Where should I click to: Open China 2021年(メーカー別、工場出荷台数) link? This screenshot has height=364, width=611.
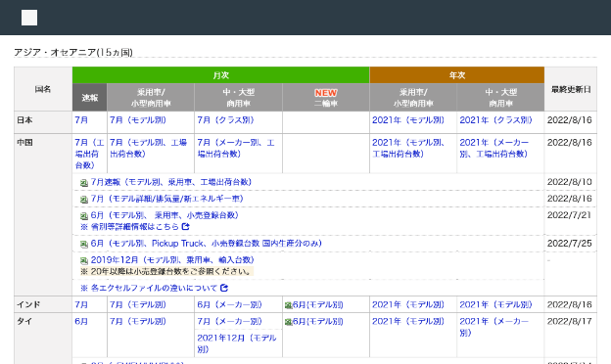click(494, 148)
